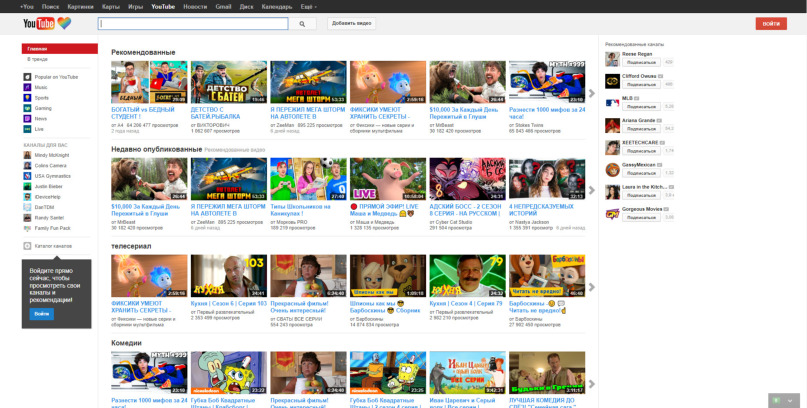Click Family Fun Pack channel avatar
Viewport: 807px width, 408px height.
point(27,228)
